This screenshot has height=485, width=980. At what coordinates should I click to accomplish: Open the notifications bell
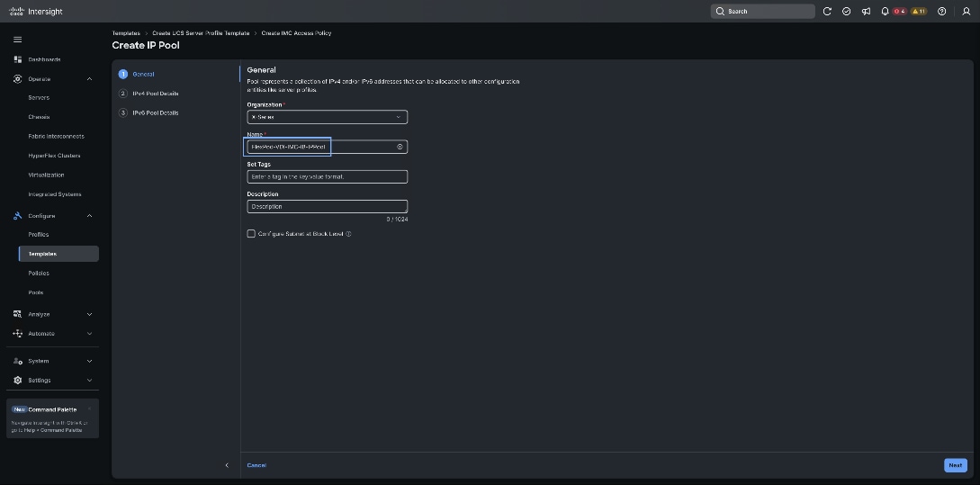click(885, 12)
